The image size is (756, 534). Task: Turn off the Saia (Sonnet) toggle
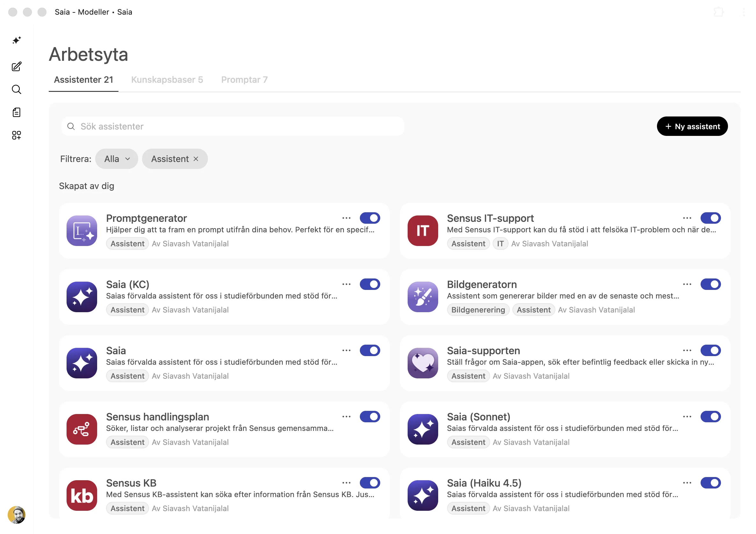click(710, 416)
